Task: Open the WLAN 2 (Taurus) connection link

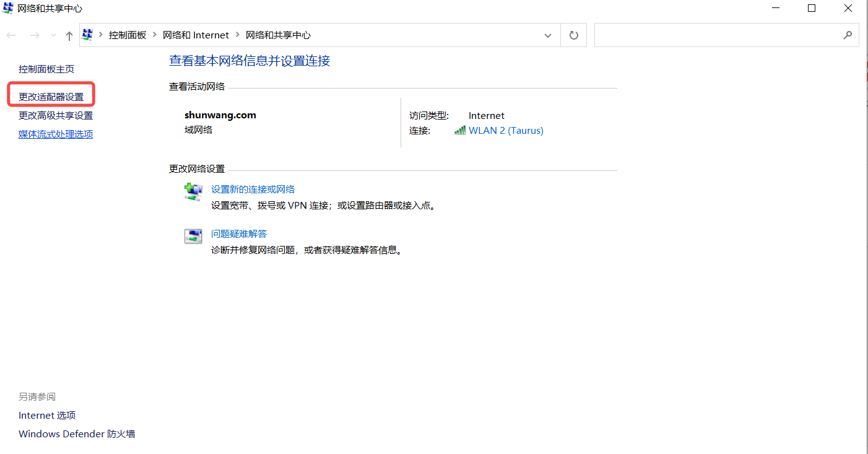Action: [x=506, y=131]
